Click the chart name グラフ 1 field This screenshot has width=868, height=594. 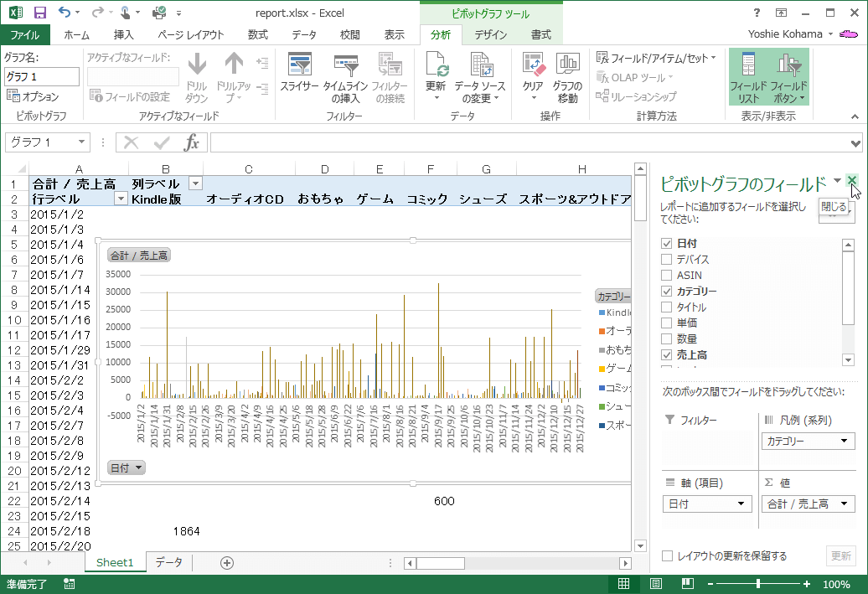pos(42,76)
